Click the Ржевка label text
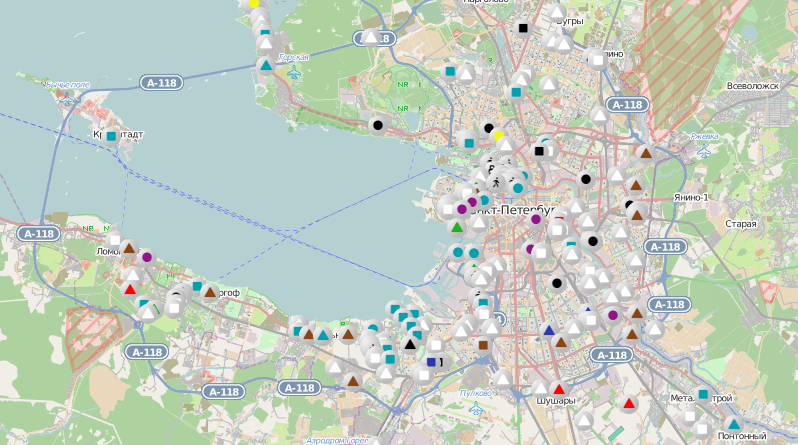This screenshot has height=445, width=798. point(704,136)
